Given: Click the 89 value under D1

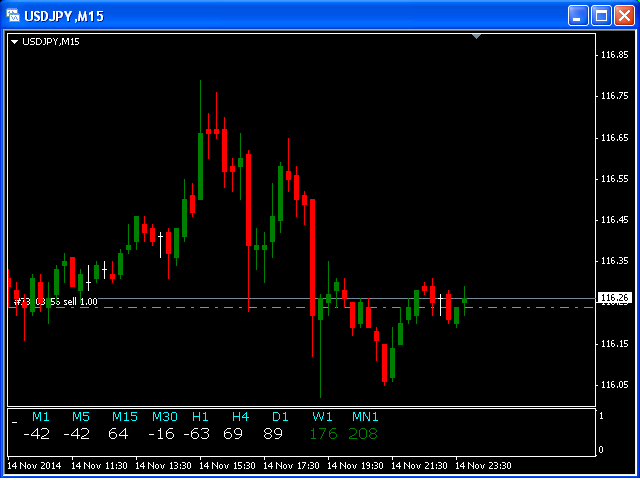Looking at the screenshot, I should point(273,433).
